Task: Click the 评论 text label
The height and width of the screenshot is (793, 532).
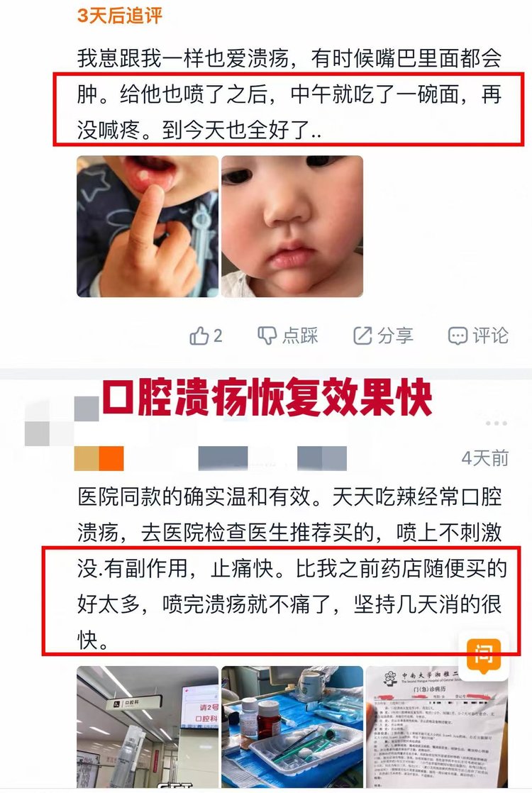Action: [x=491, y=335]
